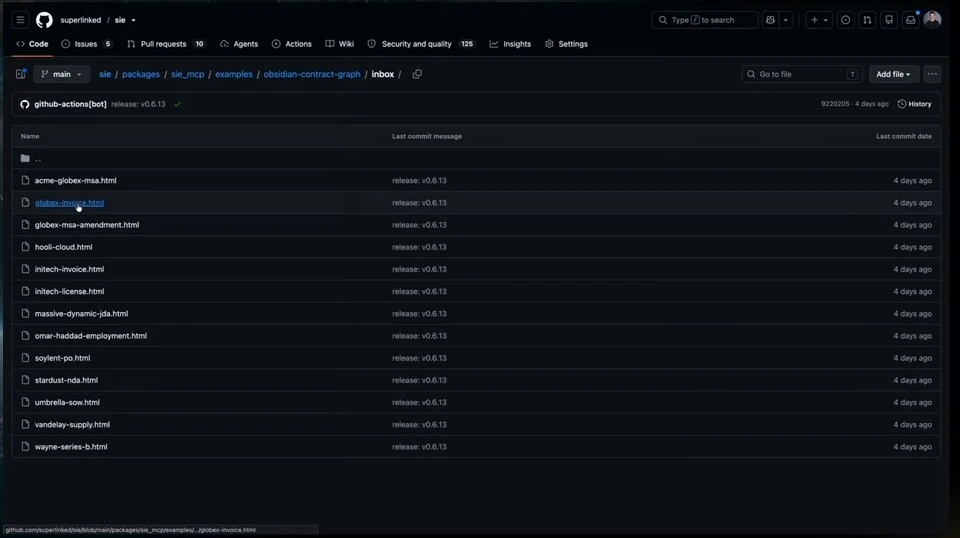Go to sie root in breadcrumb
960x538 pixels.
pyautogui.click(x=105, y=74)
